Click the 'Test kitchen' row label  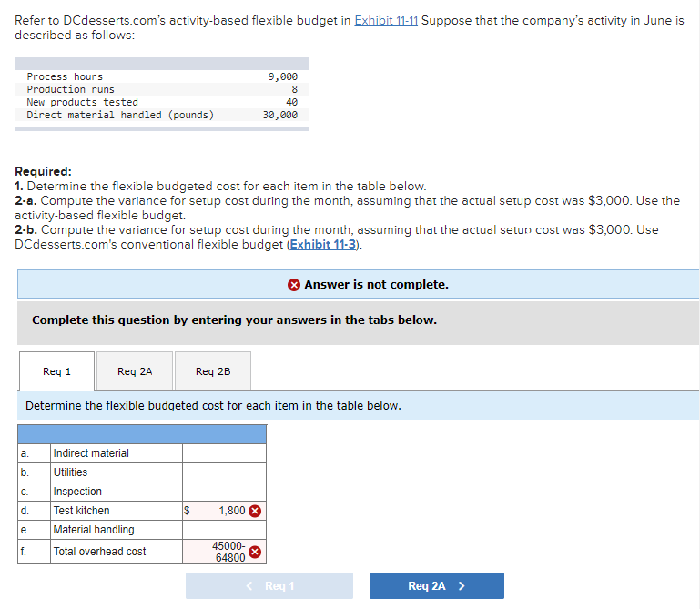81,511
